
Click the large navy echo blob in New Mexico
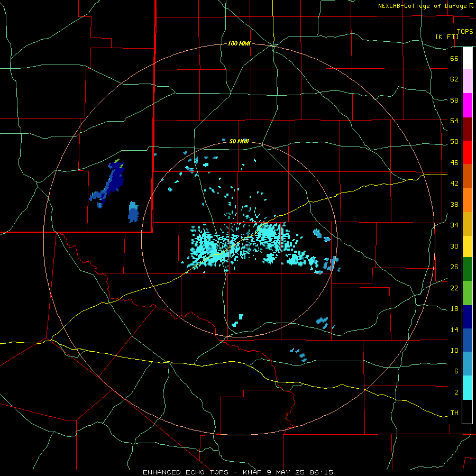115,179
